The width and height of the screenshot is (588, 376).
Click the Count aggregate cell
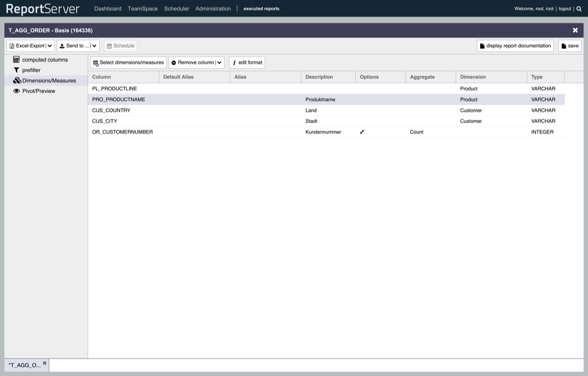tap(416, 132)
